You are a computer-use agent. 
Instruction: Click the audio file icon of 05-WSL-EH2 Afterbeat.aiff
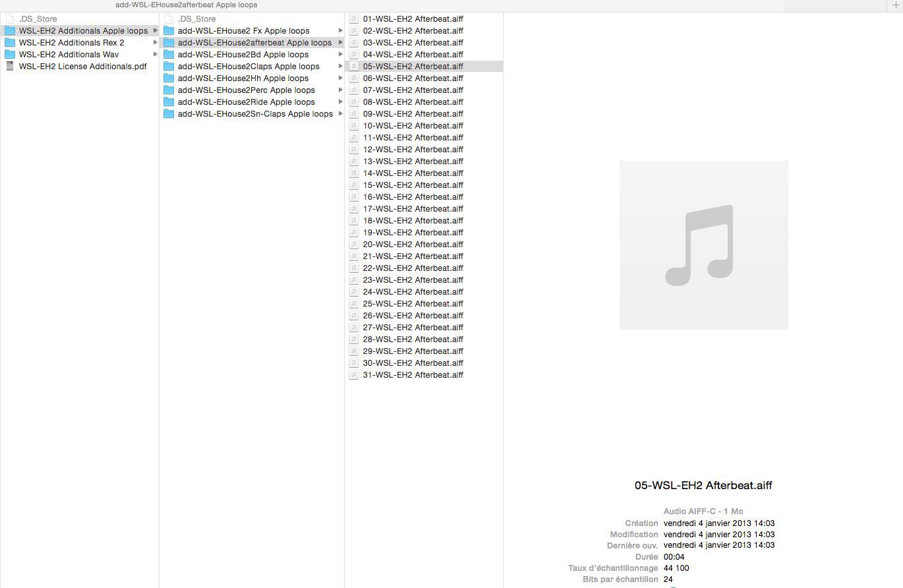[354, 67]
